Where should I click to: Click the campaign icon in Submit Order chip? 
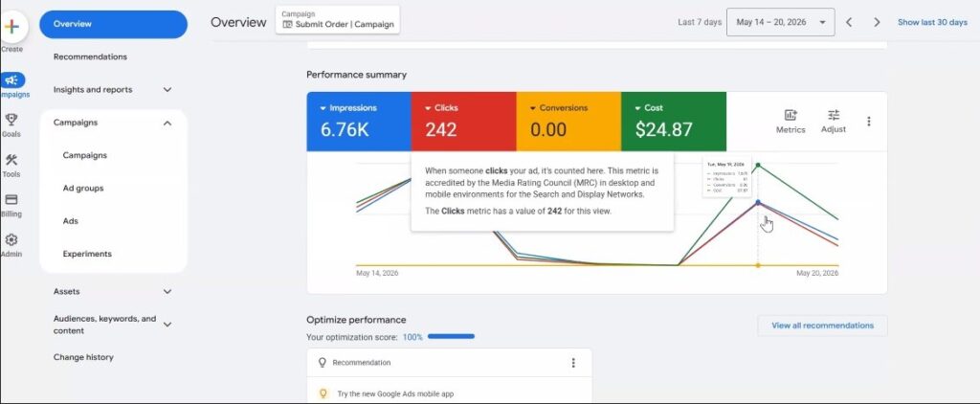pos(287,24)
